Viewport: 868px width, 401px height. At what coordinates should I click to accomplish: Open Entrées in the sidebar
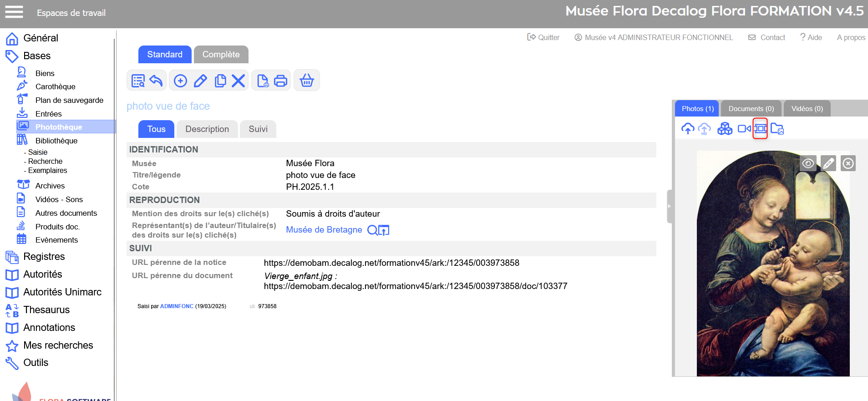click(48, 114)
